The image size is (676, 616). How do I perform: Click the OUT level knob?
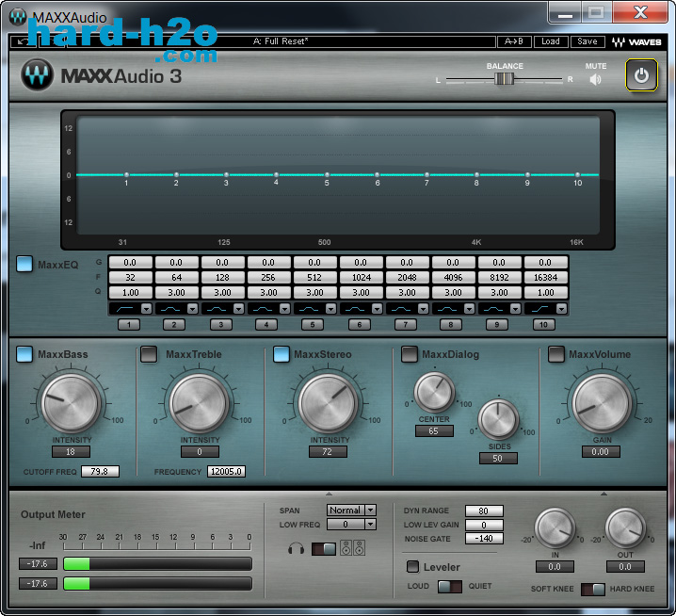pyautogui.click(x=625, y=528)
